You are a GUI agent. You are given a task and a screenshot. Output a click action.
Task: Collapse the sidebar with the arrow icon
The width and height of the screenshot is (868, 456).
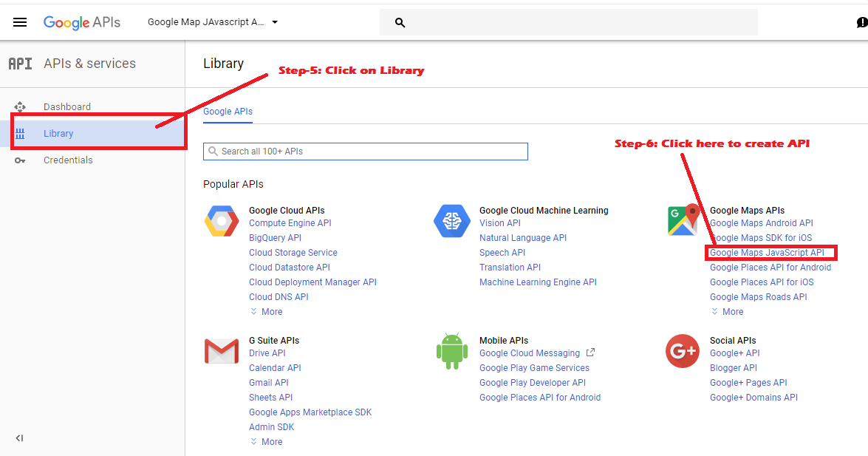pos(19,438)
